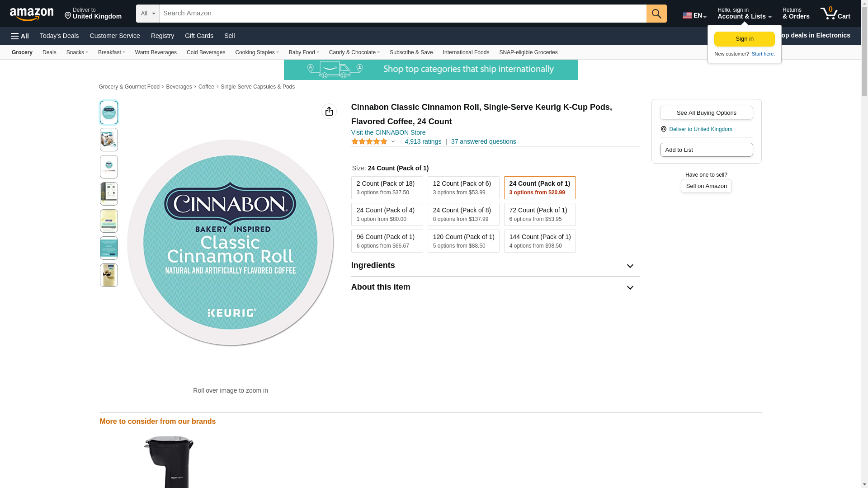Click the Amazon logo
This screenshot has width=868, height=488.
pyautogui.click(x=32, y=14)
